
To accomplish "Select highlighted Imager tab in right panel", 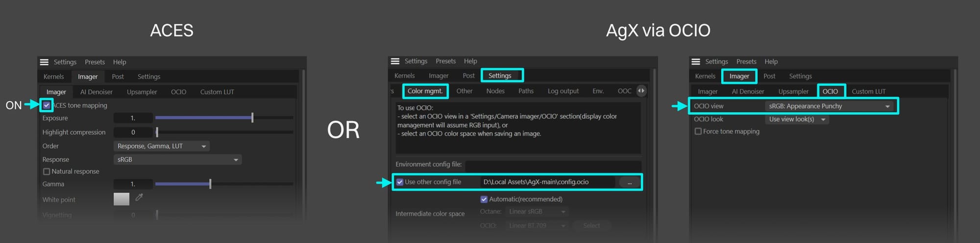I will (739, 76).
